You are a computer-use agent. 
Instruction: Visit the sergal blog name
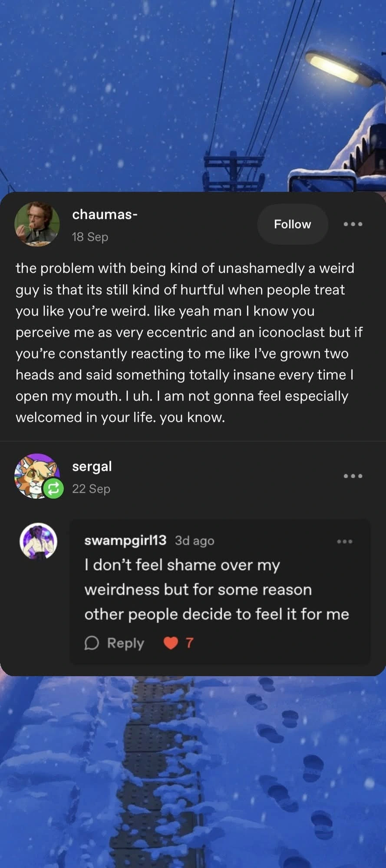92,467
